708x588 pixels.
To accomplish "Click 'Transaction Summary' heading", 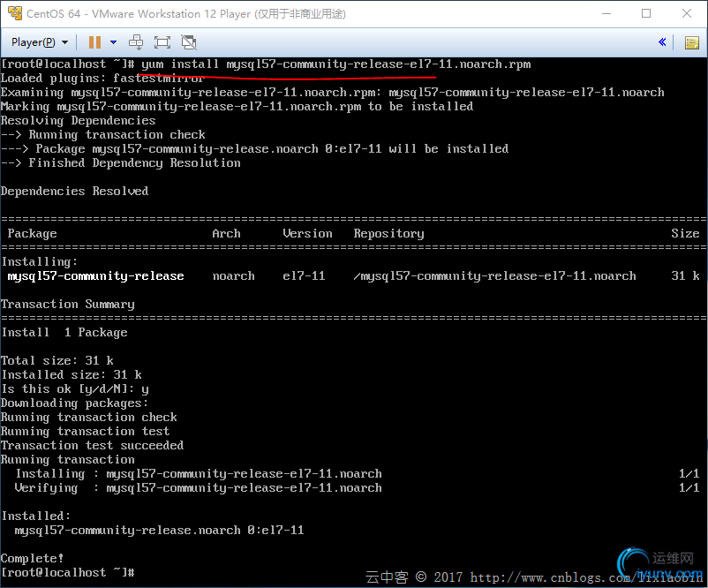I will (x=68, y=305).
